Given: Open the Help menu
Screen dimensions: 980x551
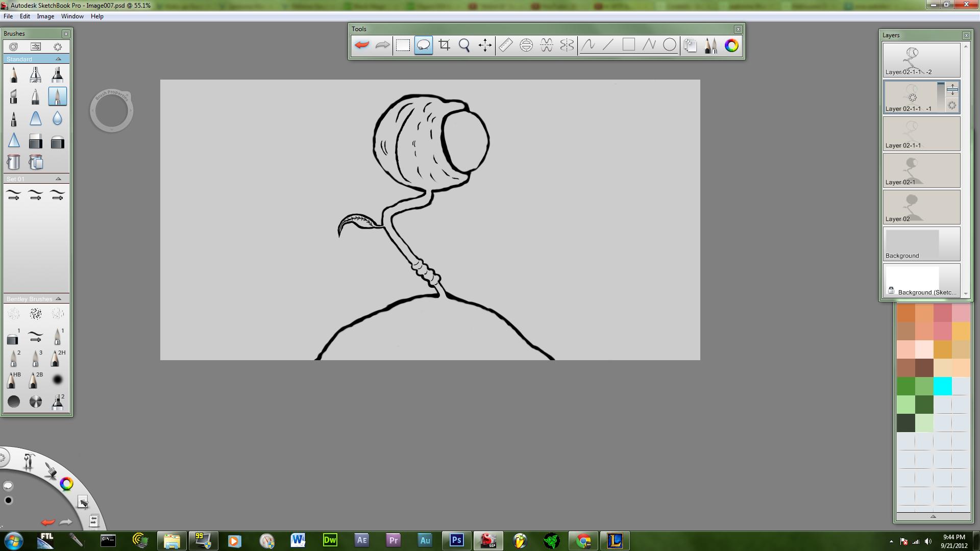Looking at the screenshot, I should click(97, 16).
